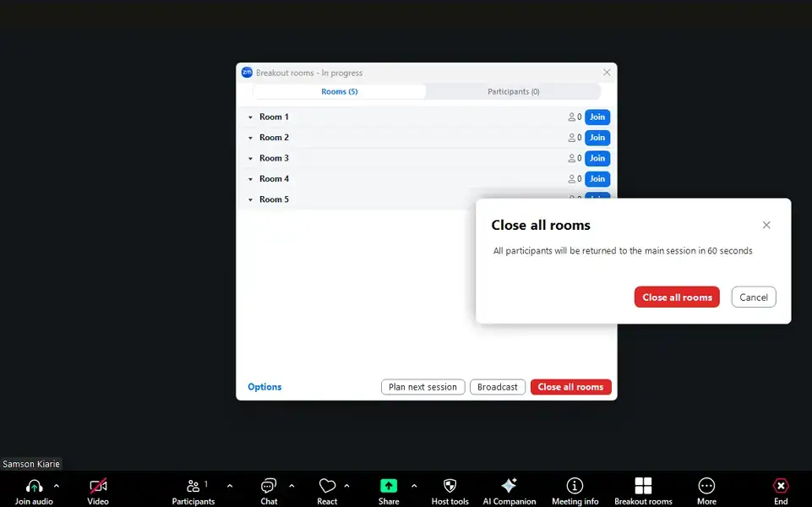Click the React heart icon
Image resolution: width=812 pixels, height=507 pixels.
(x=327, y=486)
